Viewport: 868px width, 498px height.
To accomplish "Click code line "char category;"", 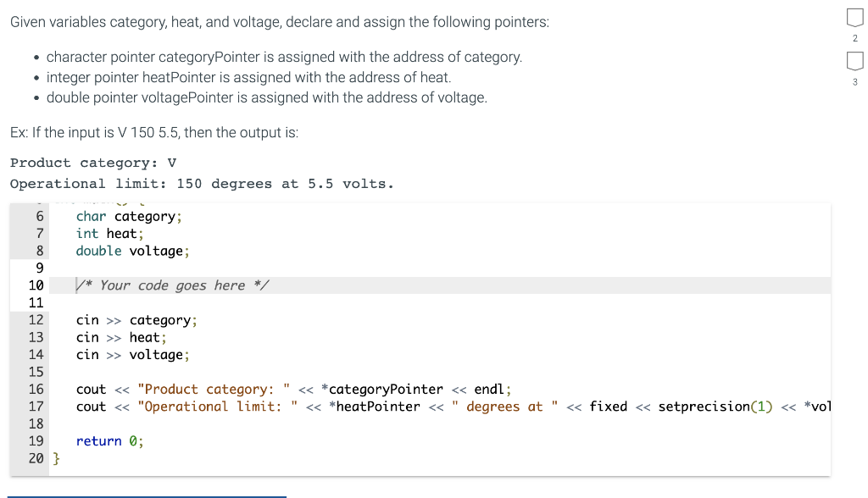I will tap(129, 216).
